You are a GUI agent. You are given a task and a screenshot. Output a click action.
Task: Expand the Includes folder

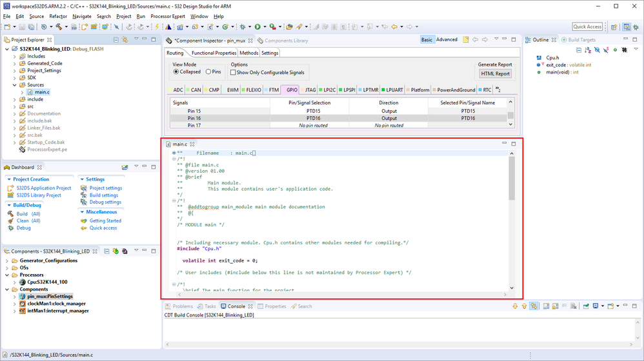15,56
